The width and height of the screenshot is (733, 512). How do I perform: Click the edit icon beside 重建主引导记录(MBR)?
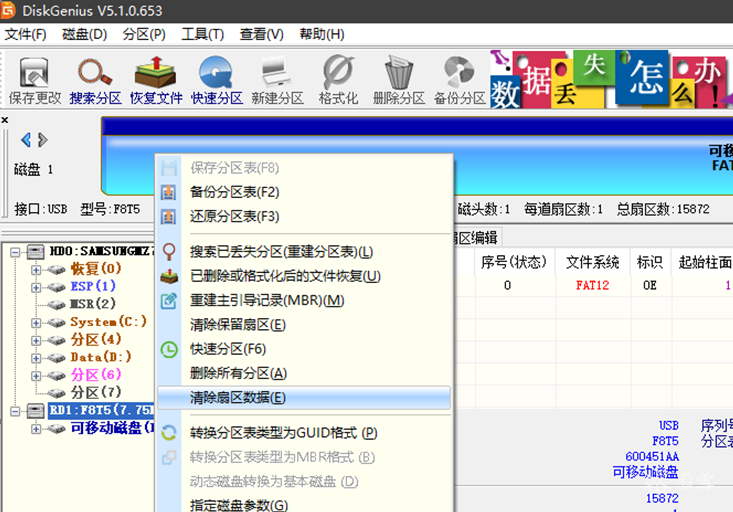pyautogui.click(x=169, y=301)
